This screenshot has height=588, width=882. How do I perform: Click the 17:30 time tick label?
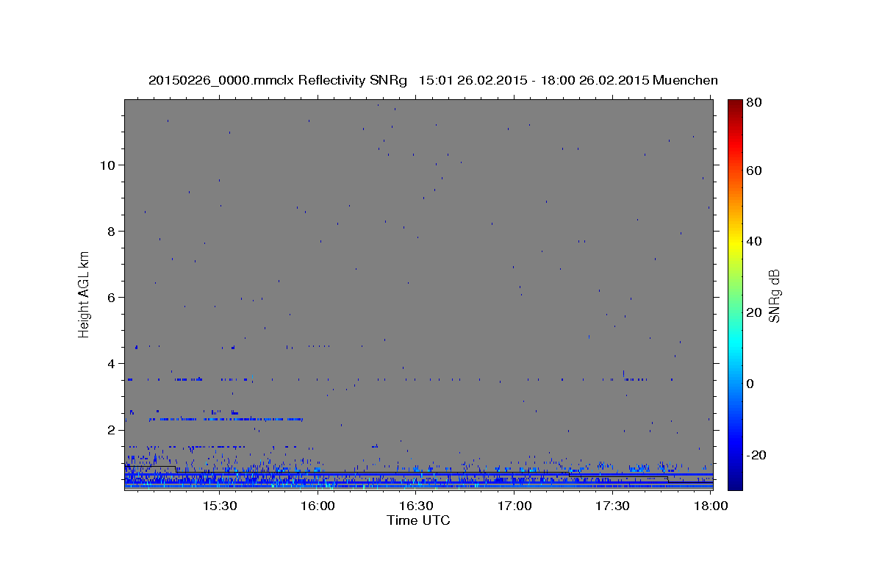click(x=613, y=506)
